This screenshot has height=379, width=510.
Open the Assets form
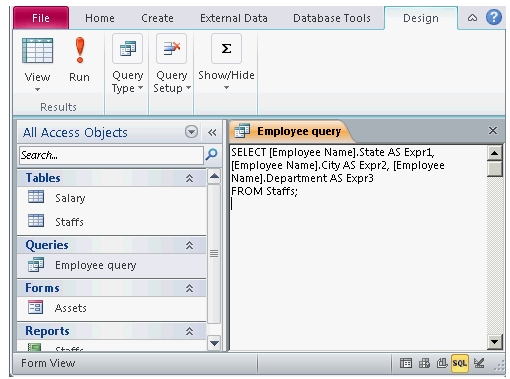70,308
